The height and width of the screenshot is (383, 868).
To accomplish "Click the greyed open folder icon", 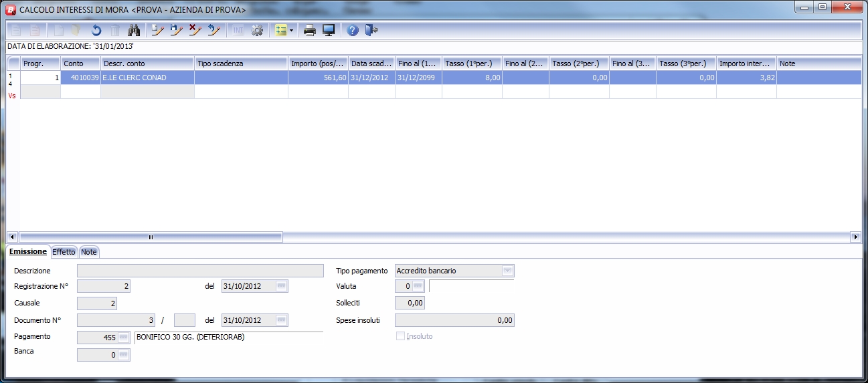I will (77, 30).
